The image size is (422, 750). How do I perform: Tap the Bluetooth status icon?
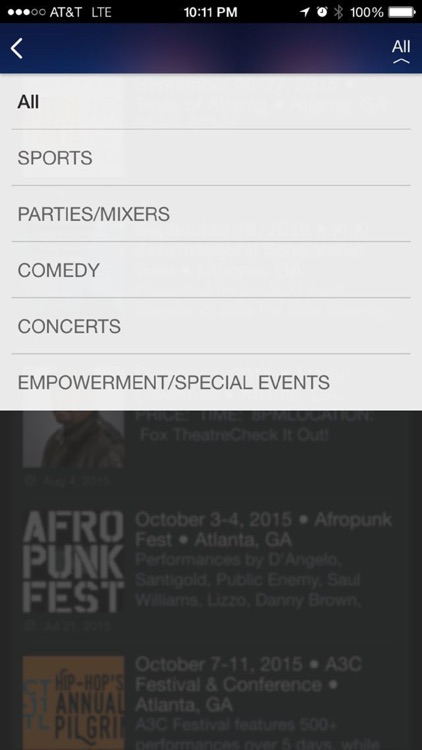pyautogui.click(x=338, y=12)
